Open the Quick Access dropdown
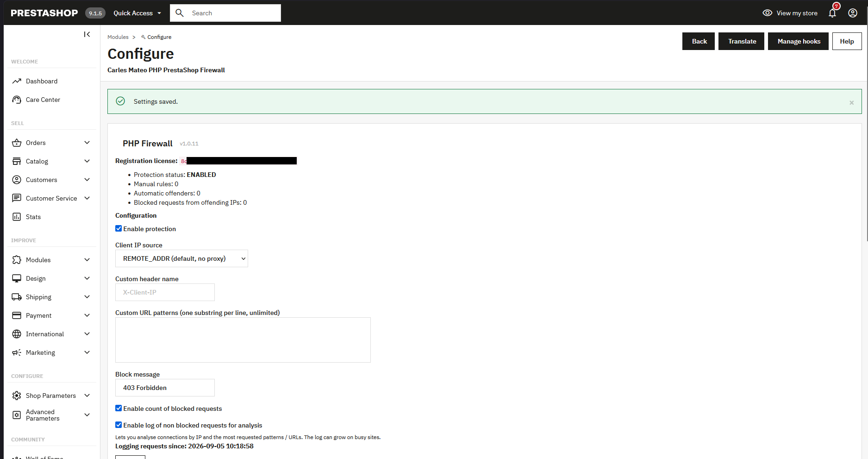 coord(137,13)
